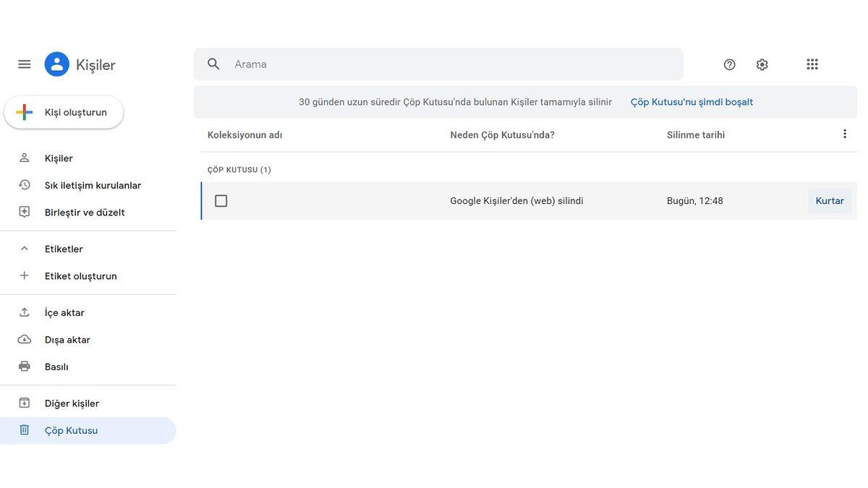
Task: Go to Sık iletişim kurulanlar
Action: (93, 185)
